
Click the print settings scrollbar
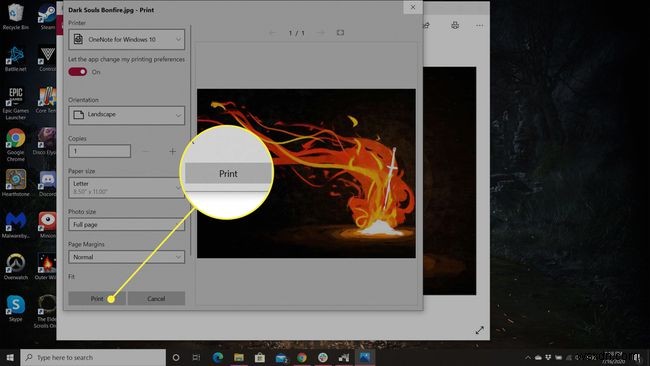pos(191,140)
